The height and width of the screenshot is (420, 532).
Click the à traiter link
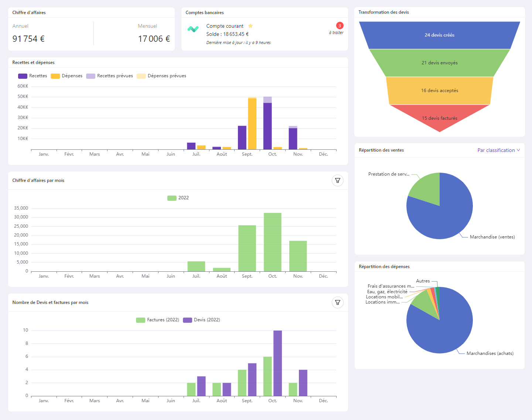[335, 33]
